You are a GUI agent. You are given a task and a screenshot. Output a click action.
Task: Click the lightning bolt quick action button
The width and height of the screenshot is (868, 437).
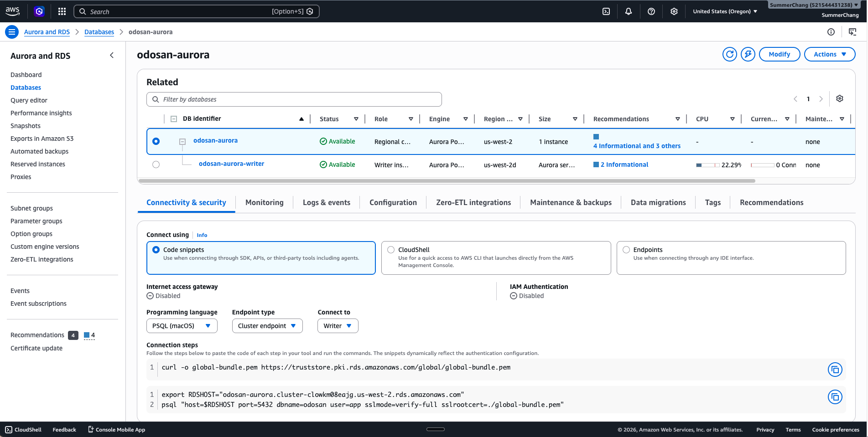[x=748, y=54]
